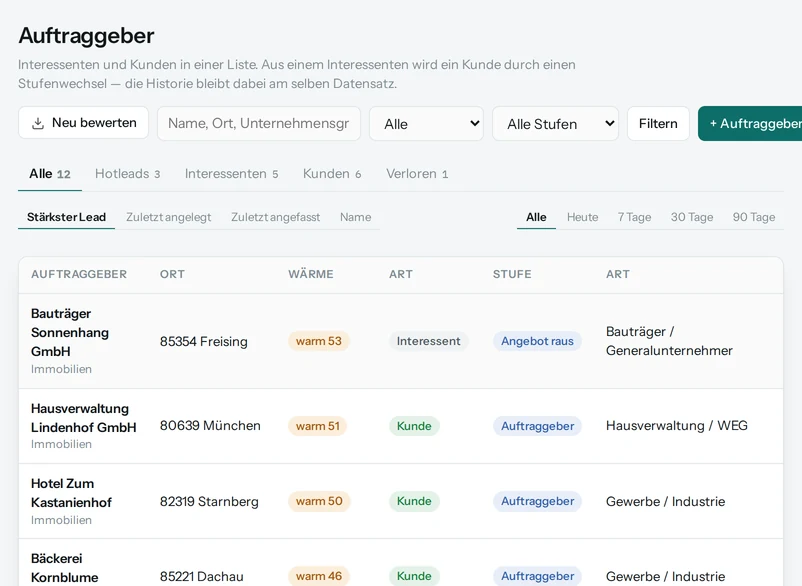Viewport: 802px width, 586px height.
Task: Click the ORT column header
Action: click(x=172, y=274)
